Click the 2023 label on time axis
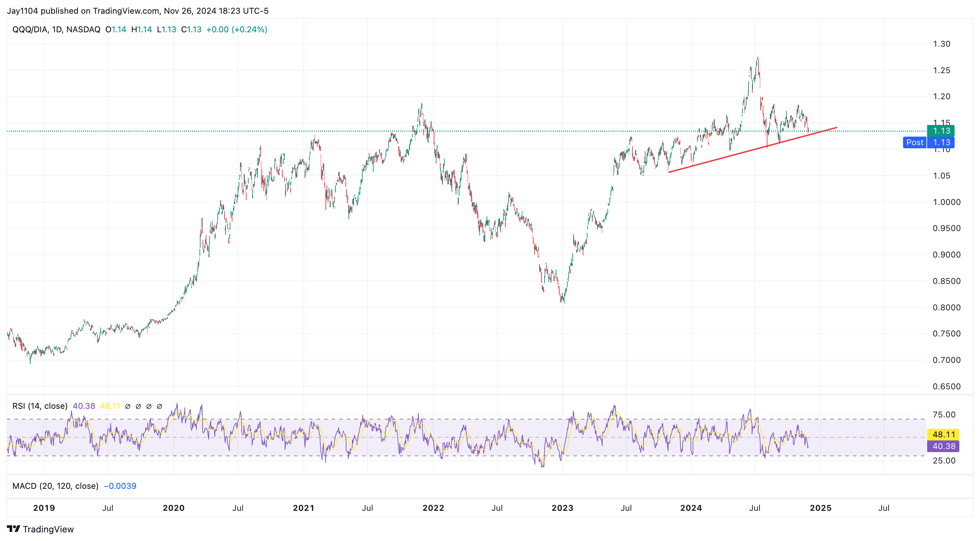This screenshot has height=541, width=980. 562,508
